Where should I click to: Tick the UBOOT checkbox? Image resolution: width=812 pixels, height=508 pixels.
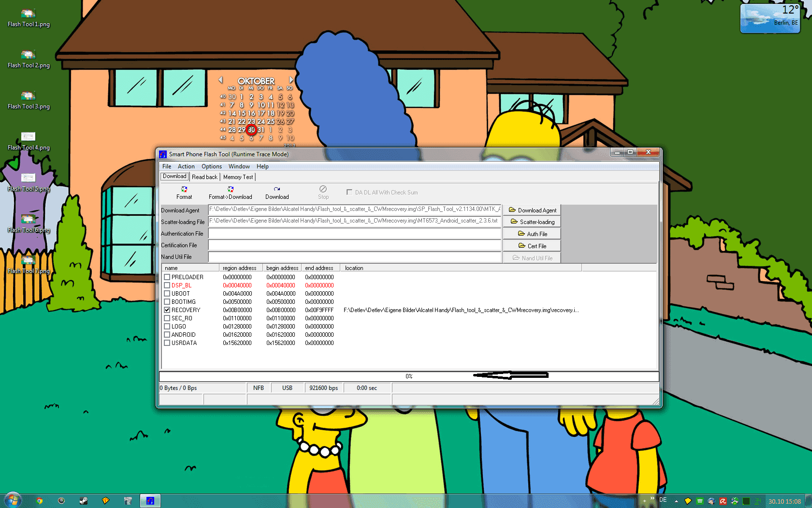167,294
